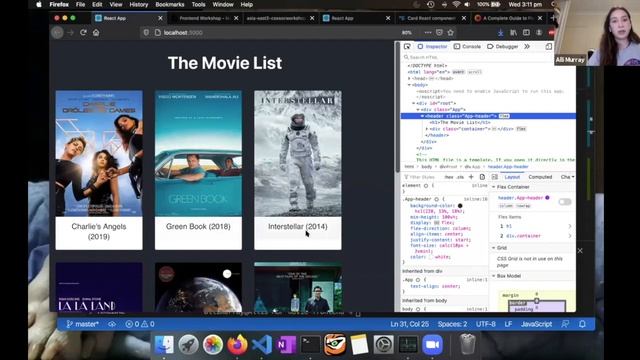
Task: Open the white color swatch
Action: 431,257
